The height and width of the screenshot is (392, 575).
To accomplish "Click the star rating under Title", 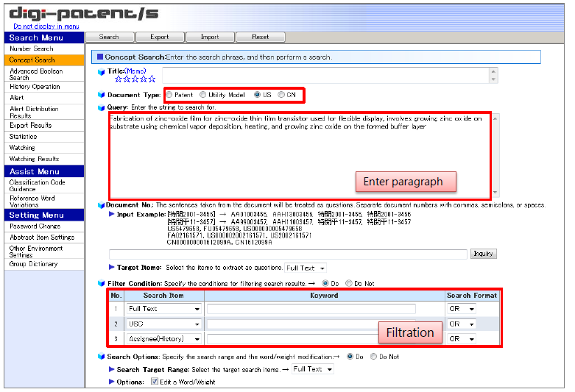I will coord(135,79).
